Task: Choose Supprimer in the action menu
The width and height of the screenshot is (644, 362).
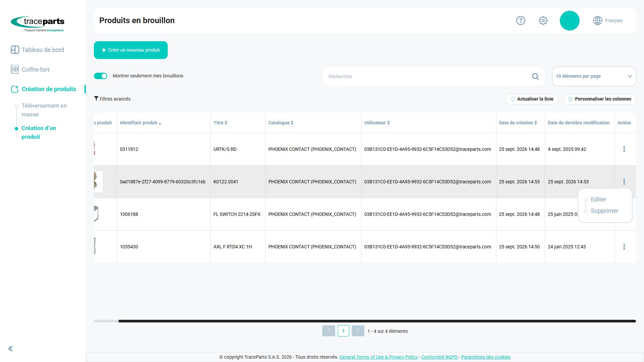Action: [604, 211]
